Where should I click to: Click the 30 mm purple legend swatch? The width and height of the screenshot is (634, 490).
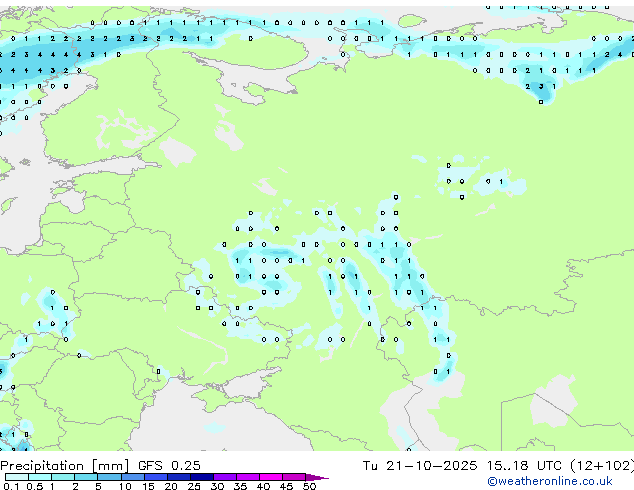(x=225, y=477)
